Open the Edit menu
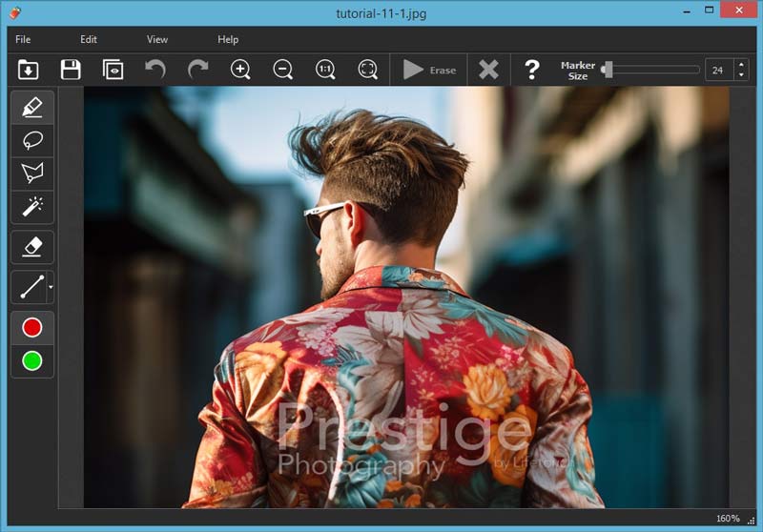 click(x=88, y=39)
